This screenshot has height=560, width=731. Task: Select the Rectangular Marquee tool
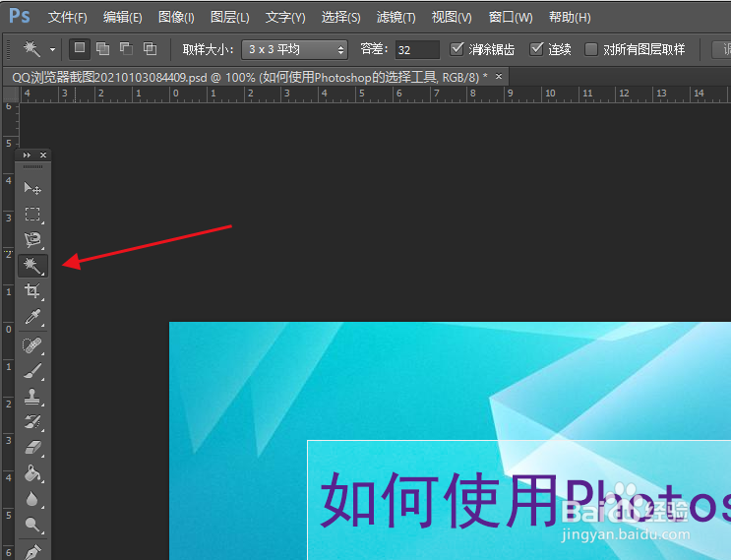pyautogui.click(x=32, y=214)
